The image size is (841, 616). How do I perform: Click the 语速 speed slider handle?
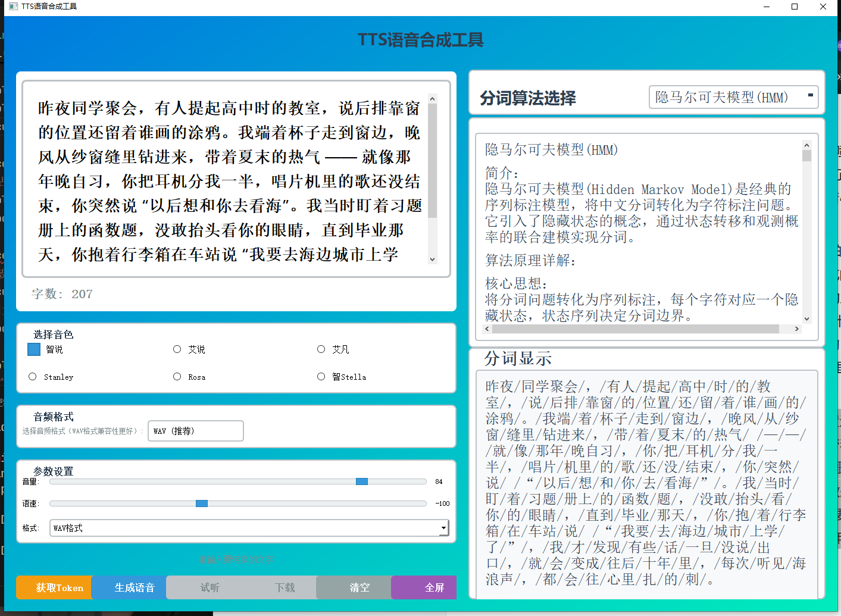click(202, 504)
